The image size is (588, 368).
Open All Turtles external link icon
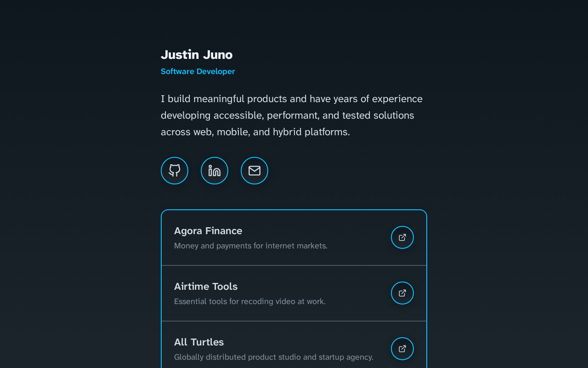tap(402, 349)
